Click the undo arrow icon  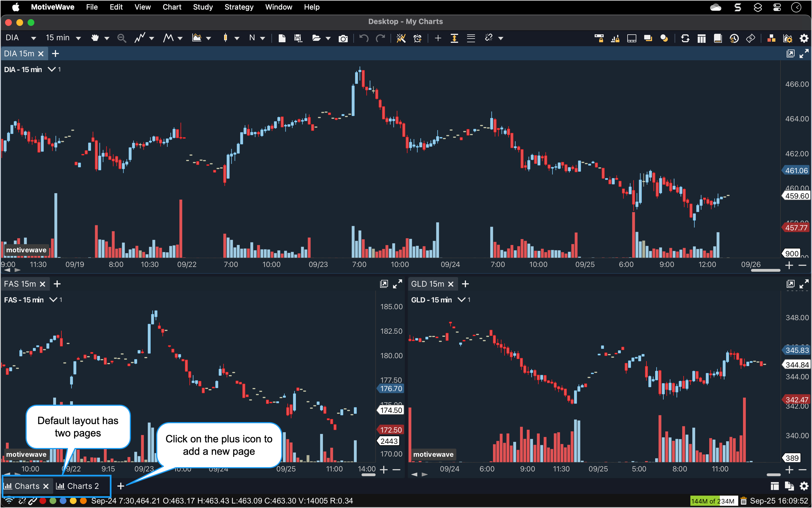click(x=363, y=38)
